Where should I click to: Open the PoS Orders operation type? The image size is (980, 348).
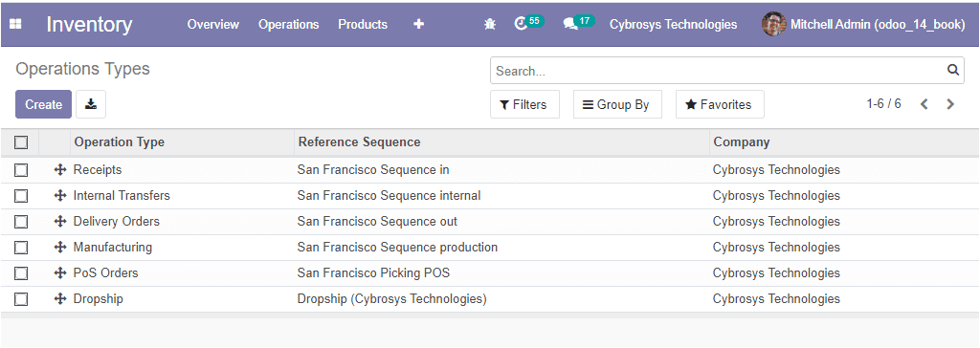click(105, 273)
